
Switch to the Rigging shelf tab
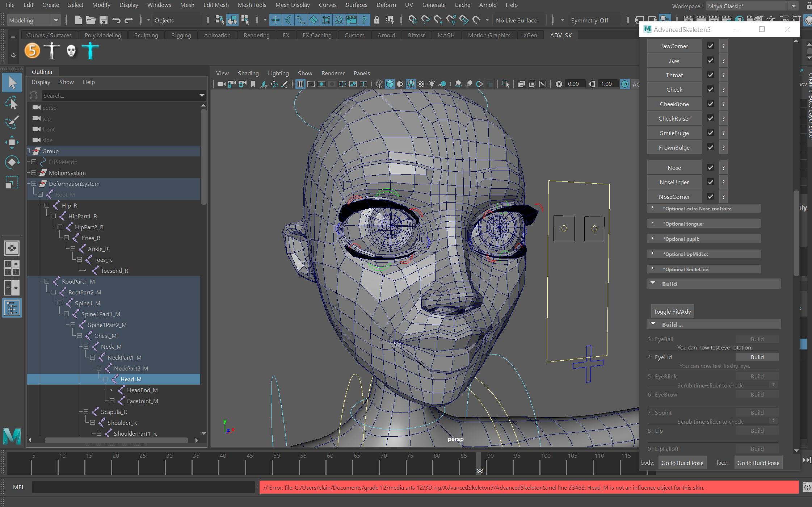click(181, 35)
